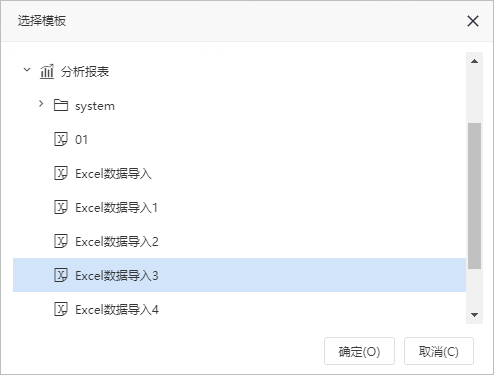The width and height of the screenshot is (494, 375).
Task: Click the 分析报表 chart icon
Action: pyautogui.click(x=47, y=71)
